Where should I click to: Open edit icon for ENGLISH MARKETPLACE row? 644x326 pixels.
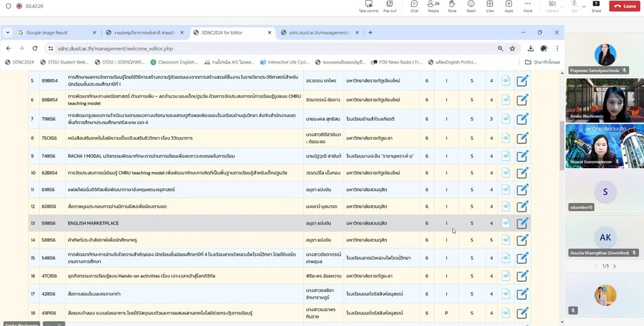(522, 223)
